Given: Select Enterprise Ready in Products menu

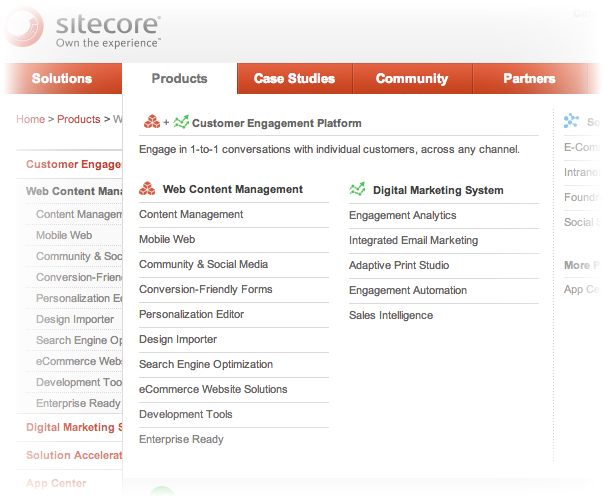Looking at the screenshot, I should pos(181,439).
